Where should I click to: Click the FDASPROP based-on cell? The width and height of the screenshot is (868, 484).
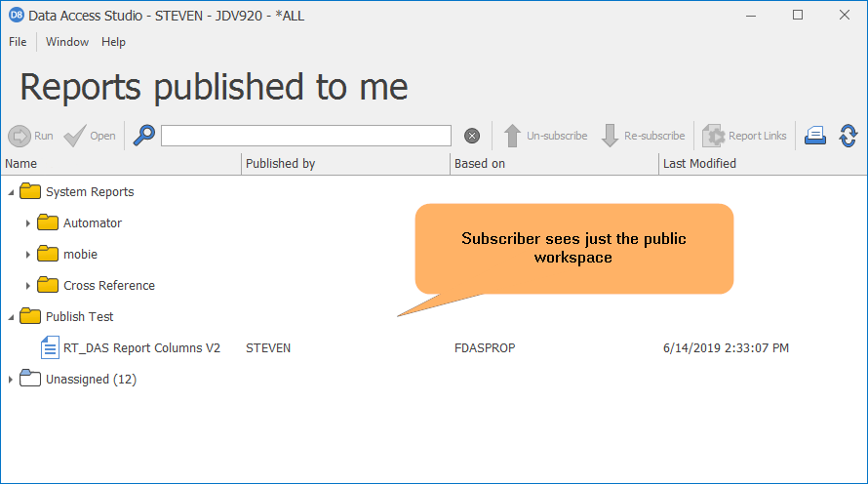485,347
